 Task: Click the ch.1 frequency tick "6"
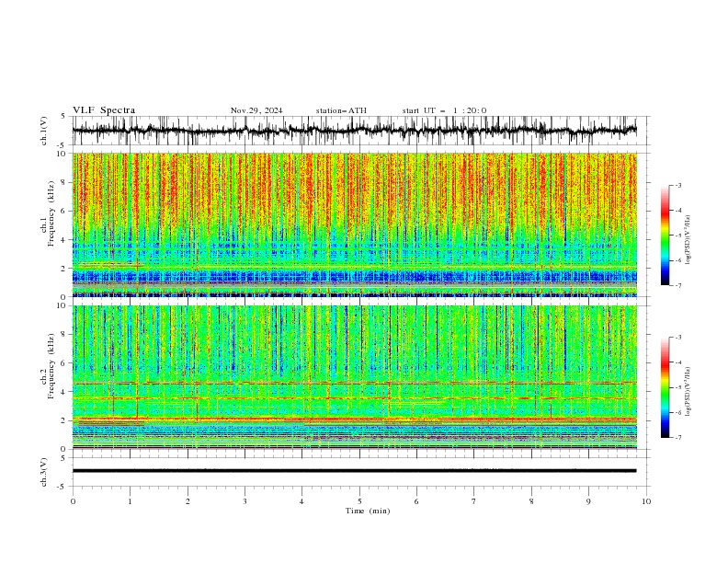[x=64, y=211]
